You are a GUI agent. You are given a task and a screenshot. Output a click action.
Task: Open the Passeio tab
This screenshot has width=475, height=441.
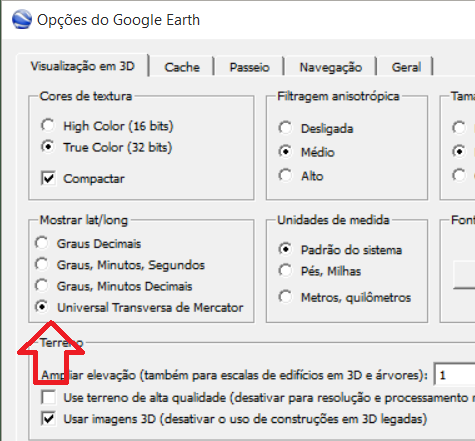[x=249, y=67]
